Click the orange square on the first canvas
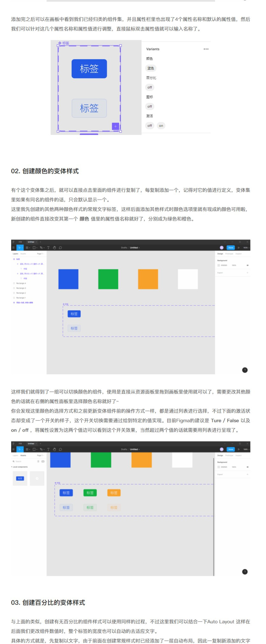 [x=148, y=279]
